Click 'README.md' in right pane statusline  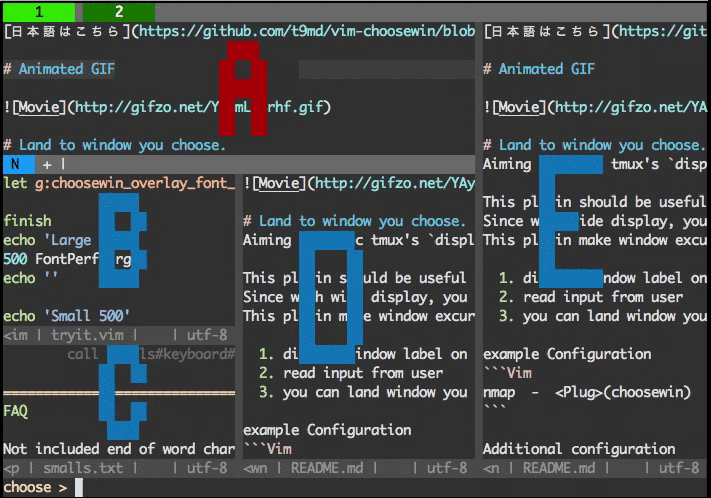[559, 468]
